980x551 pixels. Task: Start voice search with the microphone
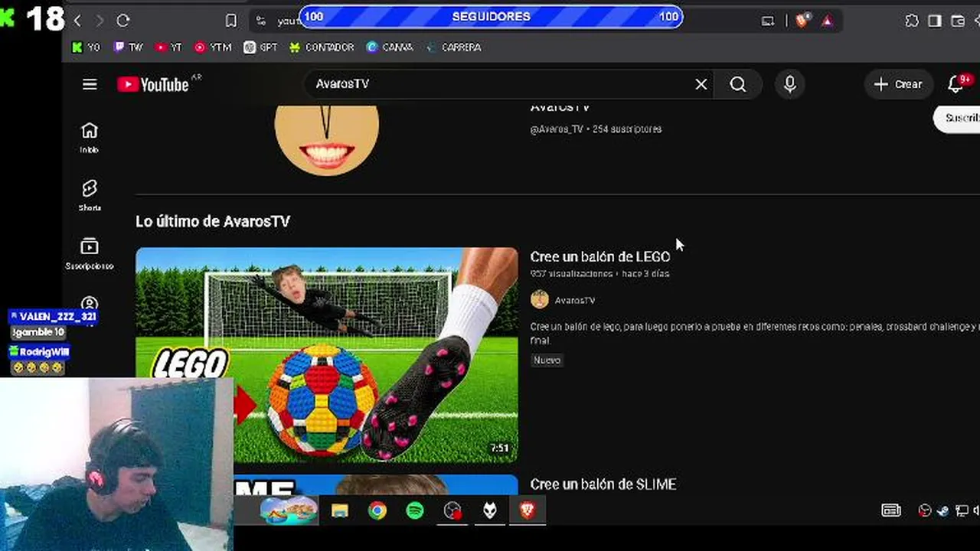point(790,84)
